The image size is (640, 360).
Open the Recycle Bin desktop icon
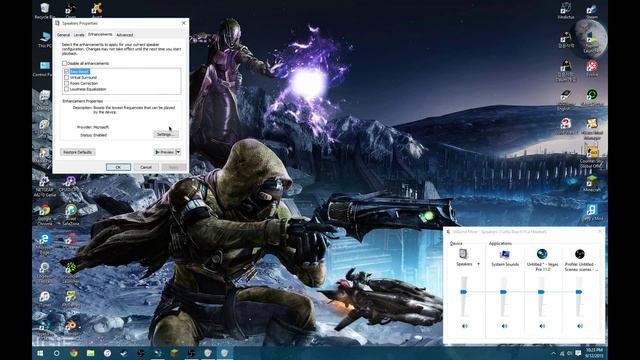pos(44,11)
